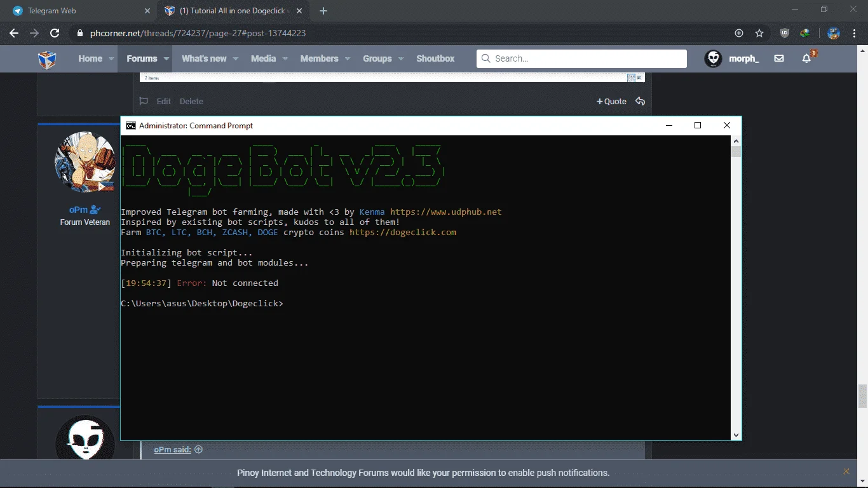Switch to the Telegram Web tab
Screen dimensions: 868x488
(x=78, y=11)
